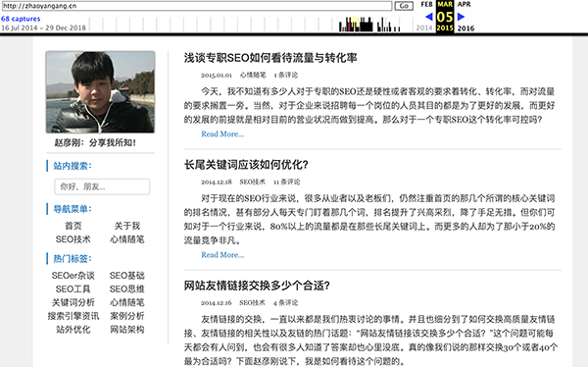This screenshot has width=588, height=367.
Task: Click the 16 Jul 2014 - 29 Dec 2018 date range
Action: (x=43, y=27)
